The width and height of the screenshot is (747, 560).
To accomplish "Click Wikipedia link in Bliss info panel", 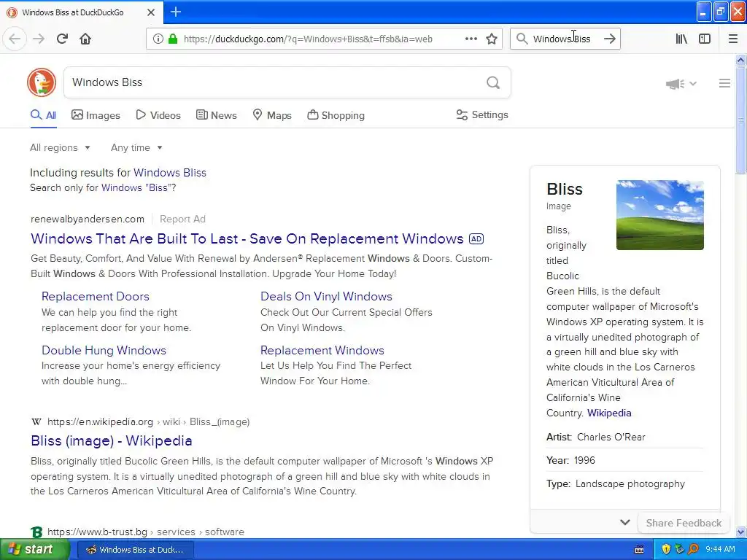I will click(x=609, y=413).
